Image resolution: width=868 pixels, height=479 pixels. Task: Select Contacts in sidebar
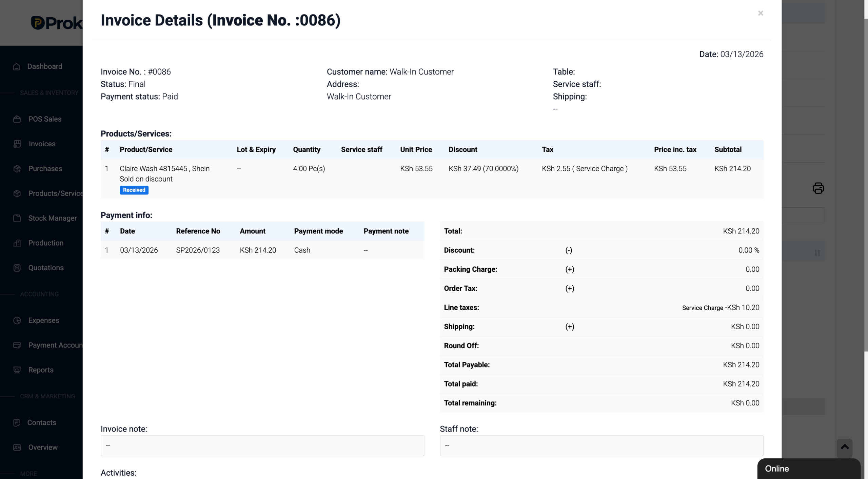pos(42,422)
